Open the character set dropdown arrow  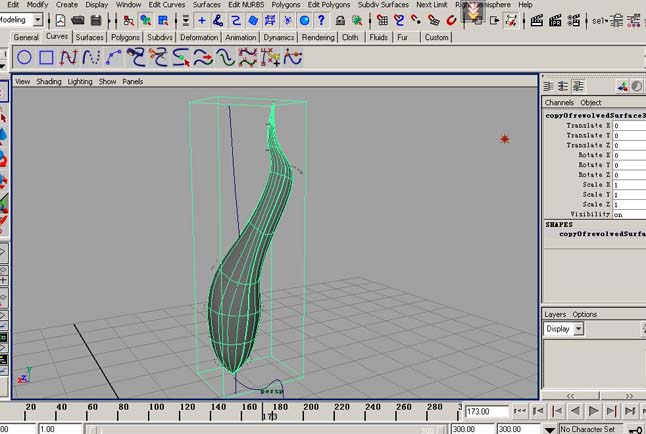(550, 429)
